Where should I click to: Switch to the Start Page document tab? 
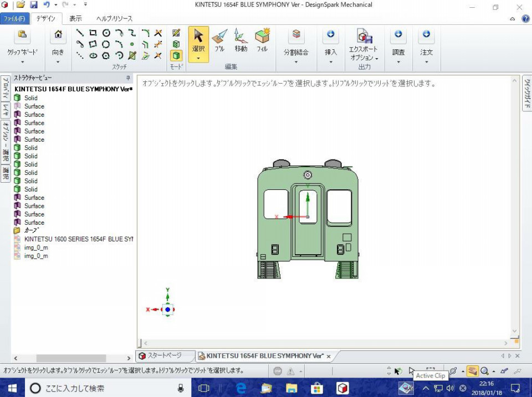pos(166,355)
